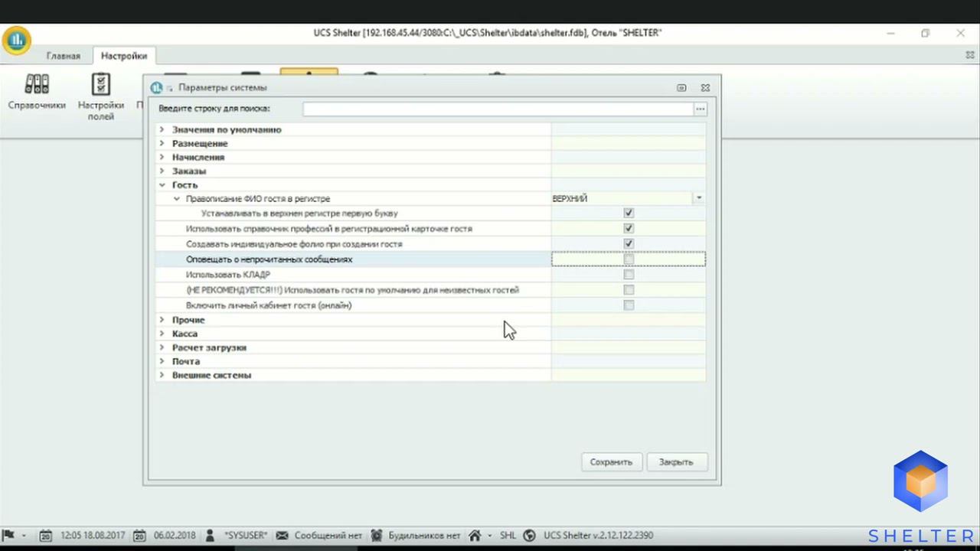Open the Настройки полей clipboard icon
This screenshot has height=551, width=980.
100,83
